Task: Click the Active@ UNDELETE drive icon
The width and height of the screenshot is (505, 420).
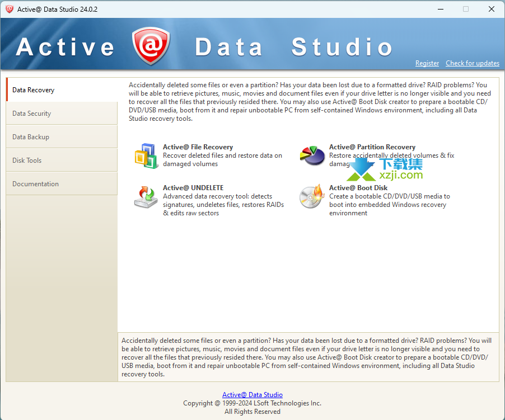Action: pos(146,197)
